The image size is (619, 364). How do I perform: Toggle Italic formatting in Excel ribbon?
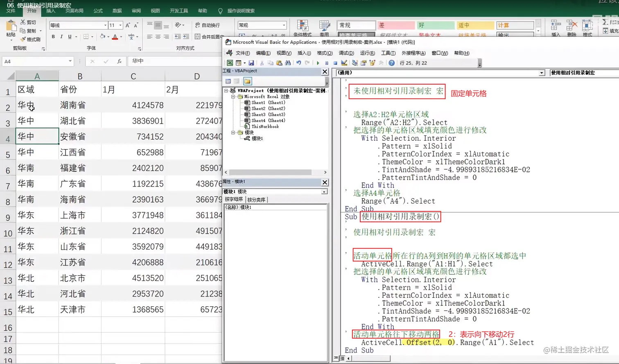pyautogui.click(x=61, y=37)
